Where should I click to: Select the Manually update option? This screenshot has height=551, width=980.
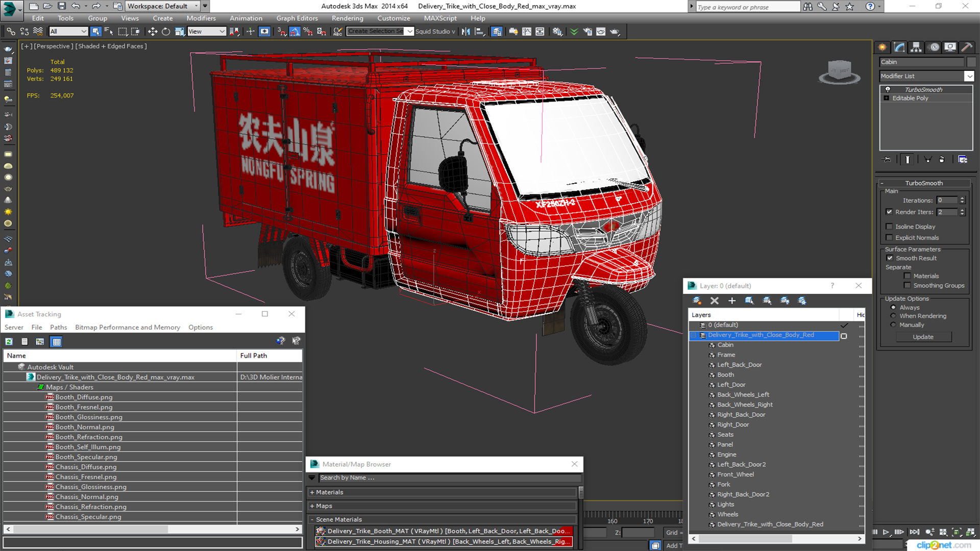(893, 325)
